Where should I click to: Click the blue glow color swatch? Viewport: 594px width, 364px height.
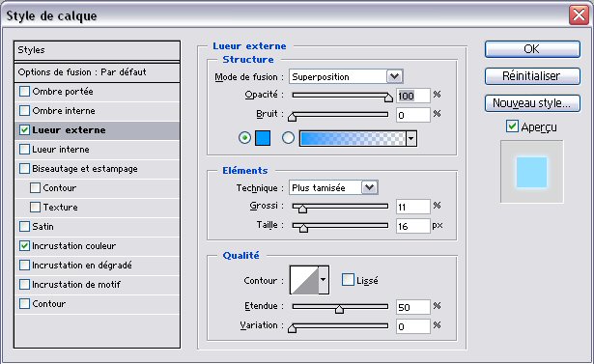coord(263,138)
